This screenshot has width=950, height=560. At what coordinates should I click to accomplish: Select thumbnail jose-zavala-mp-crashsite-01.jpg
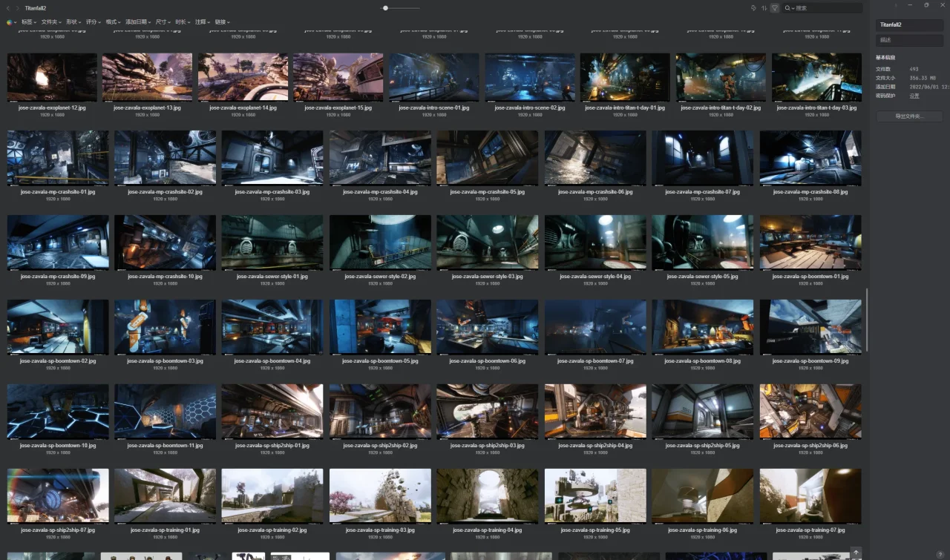[x=58, y=158]
